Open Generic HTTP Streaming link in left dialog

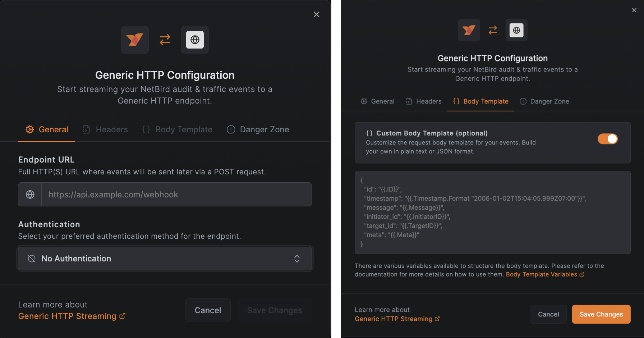68,316
